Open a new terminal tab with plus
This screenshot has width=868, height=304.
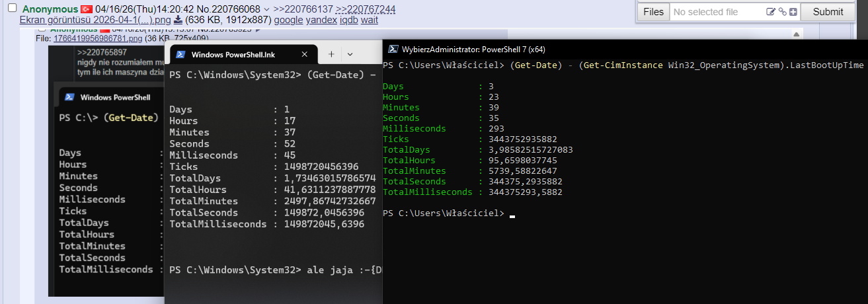(331, 54)
